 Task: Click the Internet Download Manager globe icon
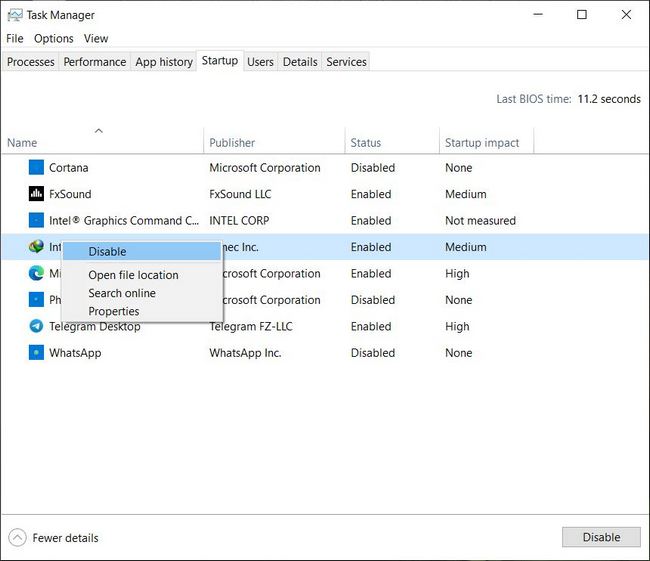36,247
